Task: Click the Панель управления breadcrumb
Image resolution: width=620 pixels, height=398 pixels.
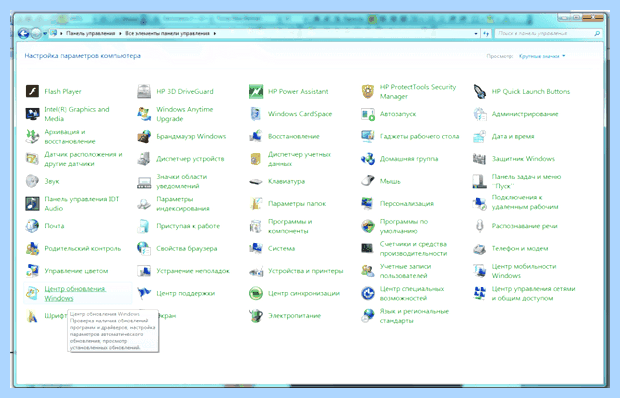Action: pyautogui.click(x=91, y=34)
